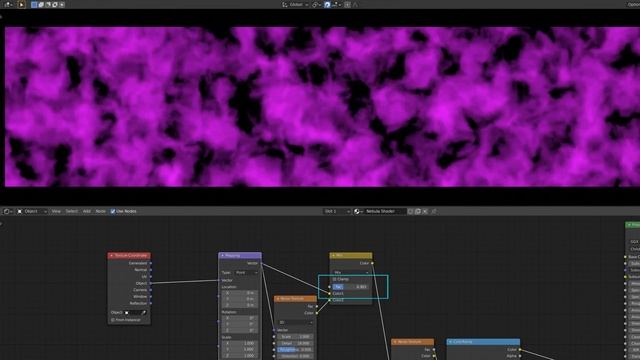The width and height of the screenshot is (640, 360).
Task: Open the pivot point dropdown icon
Action: click(x=316, y=4)
